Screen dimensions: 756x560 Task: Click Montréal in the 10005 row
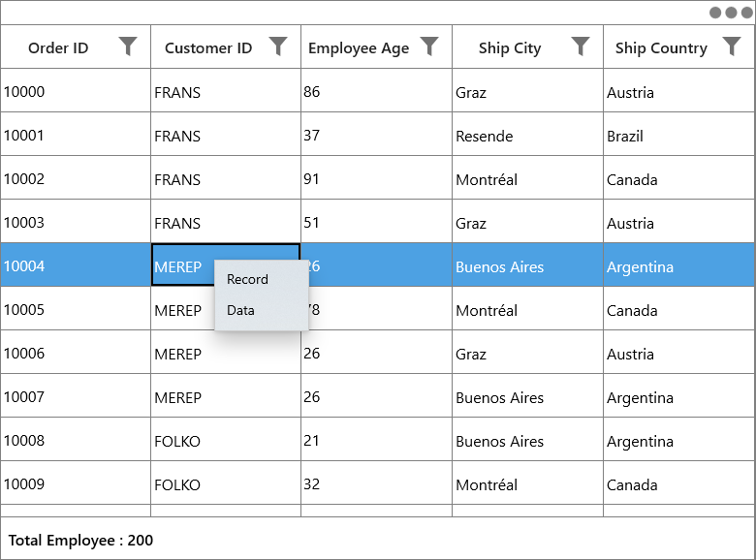pyautogui.click(x=527, y=308)
